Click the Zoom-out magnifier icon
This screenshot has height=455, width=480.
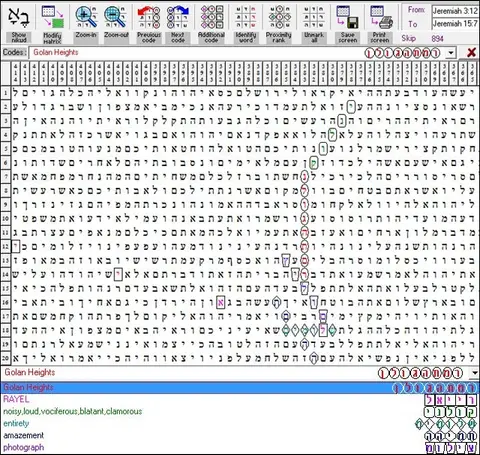pyautogui.click(x=115, y=17)
